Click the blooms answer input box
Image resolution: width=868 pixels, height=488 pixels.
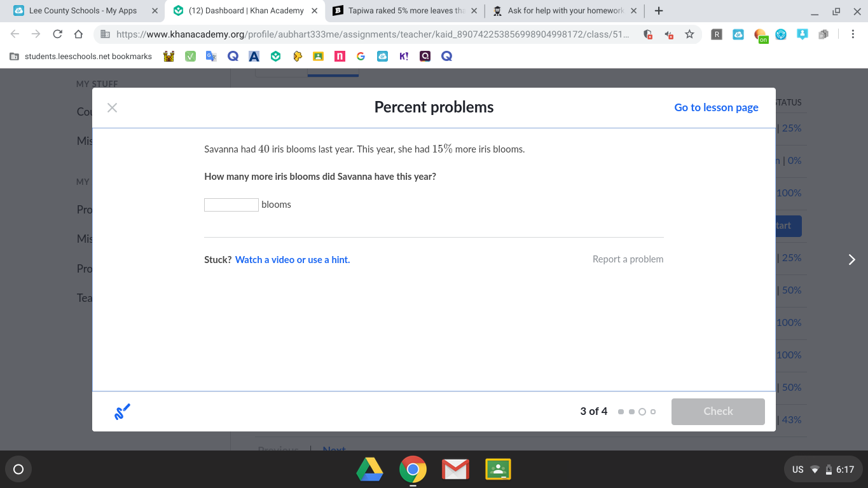[231, 205]
